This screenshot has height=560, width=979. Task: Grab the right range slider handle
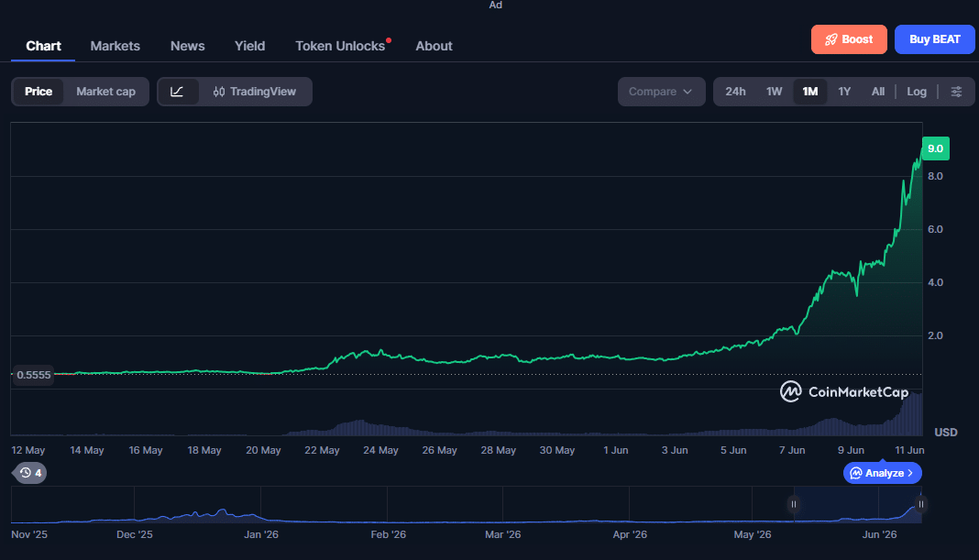click(x=921, y=504)
